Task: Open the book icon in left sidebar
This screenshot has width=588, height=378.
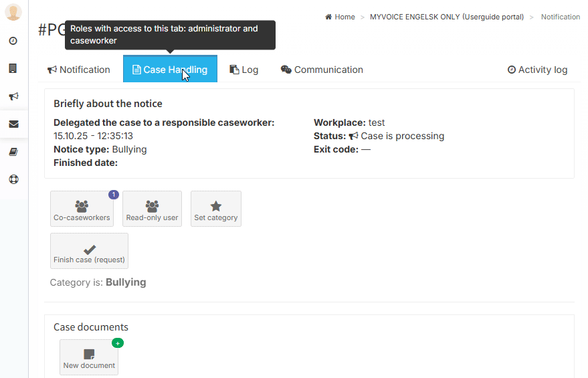Action: coord(13,152)
